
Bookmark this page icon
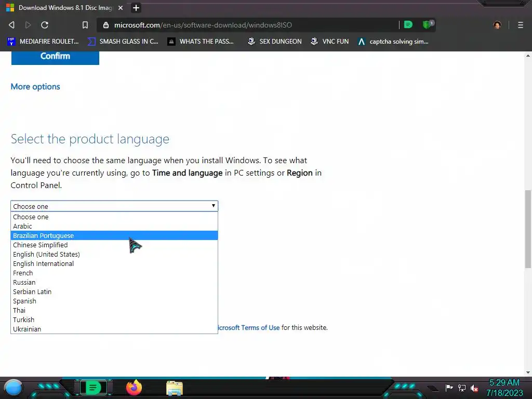(x=85, y=25)
